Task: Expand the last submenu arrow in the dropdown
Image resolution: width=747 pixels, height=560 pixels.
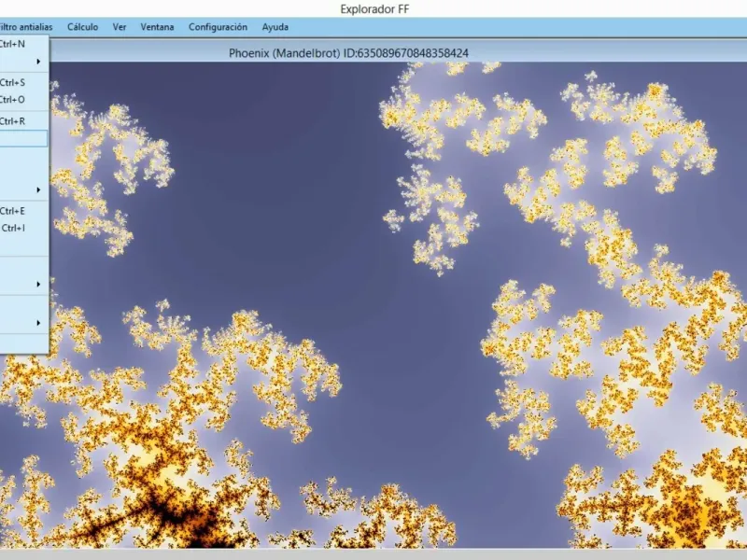Action: point(38,323)
